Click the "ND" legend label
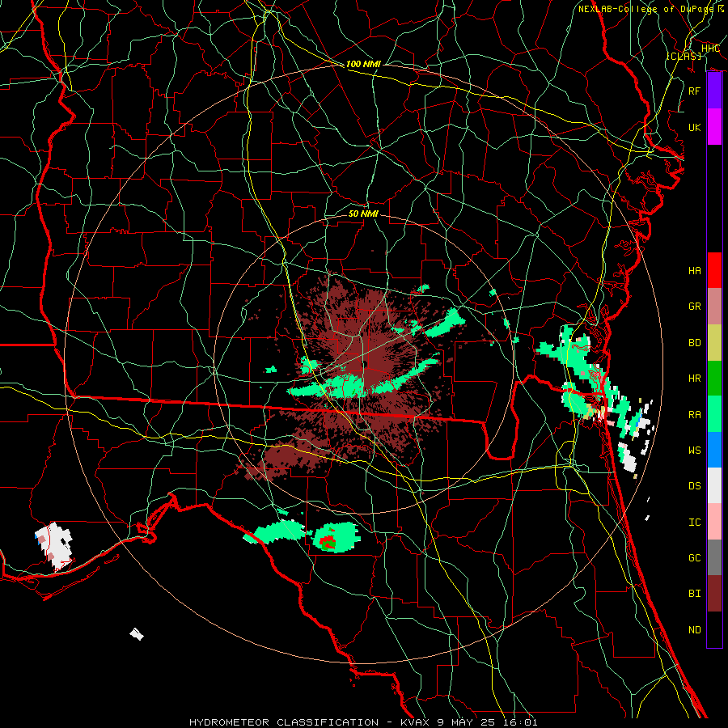The image size is (728, 728). pos(694,630)
